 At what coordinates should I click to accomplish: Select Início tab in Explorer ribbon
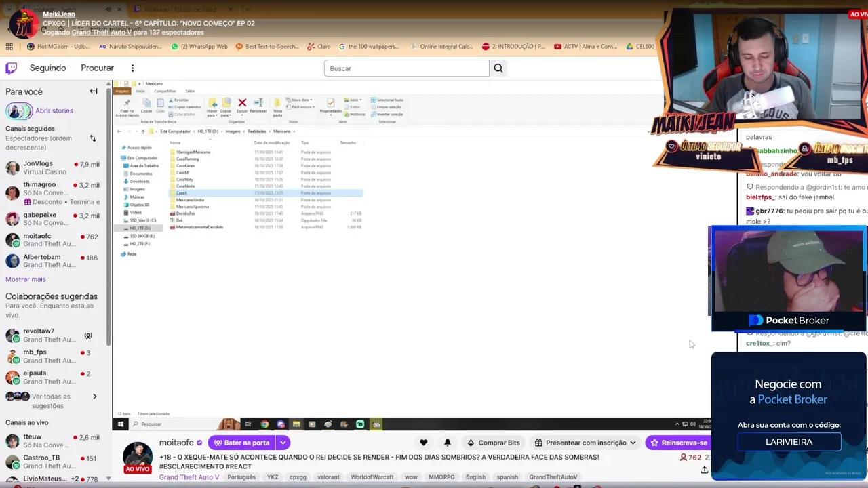(140, 91)
